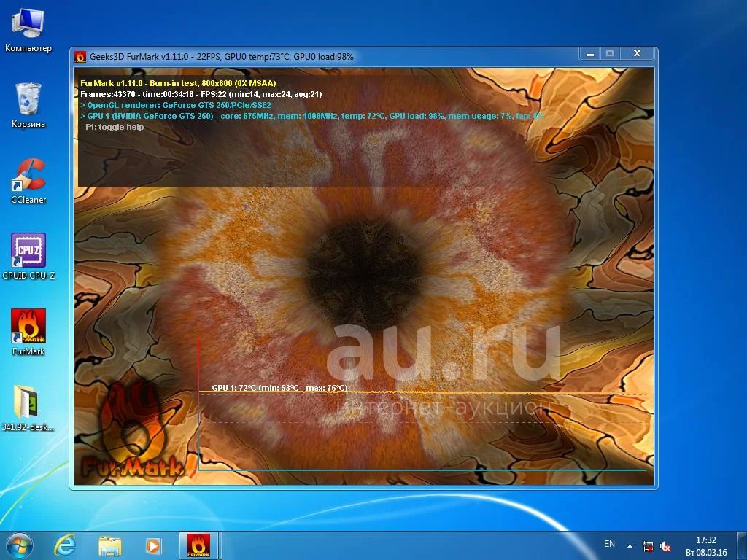
Task: Open the muted volume tray icon
Action: pyautogui.click(x=665, y=546)
